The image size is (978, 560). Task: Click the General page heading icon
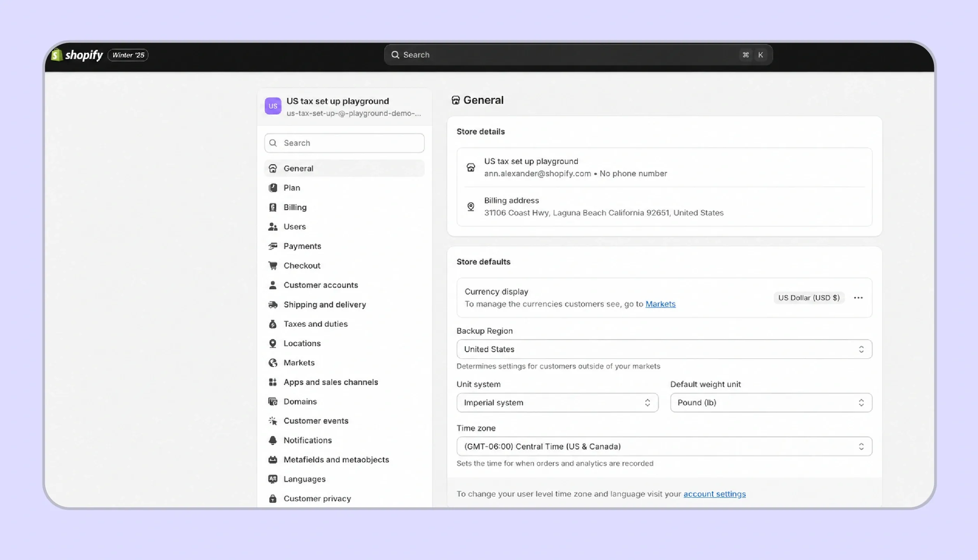coord(455,100)
